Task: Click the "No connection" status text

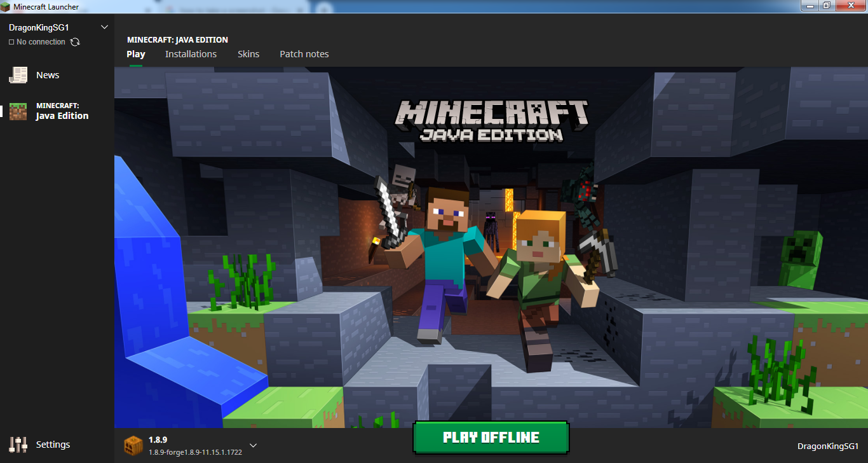Action: (41, 42)
